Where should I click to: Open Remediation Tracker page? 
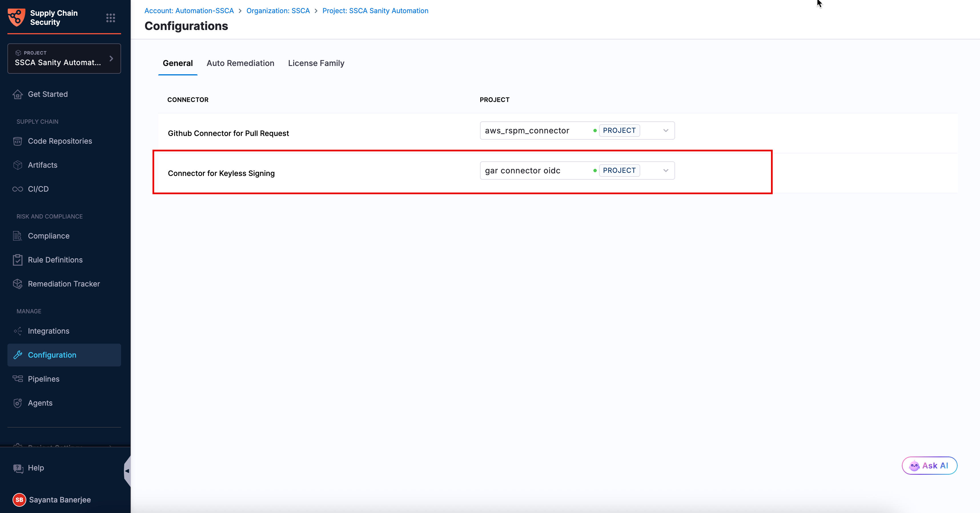64,284
